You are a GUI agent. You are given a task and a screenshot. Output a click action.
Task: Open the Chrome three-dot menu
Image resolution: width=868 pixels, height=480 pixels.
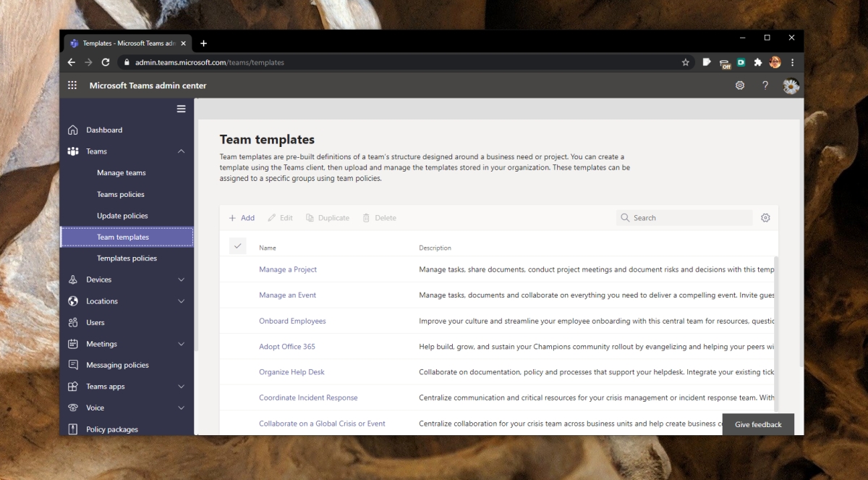793,62
